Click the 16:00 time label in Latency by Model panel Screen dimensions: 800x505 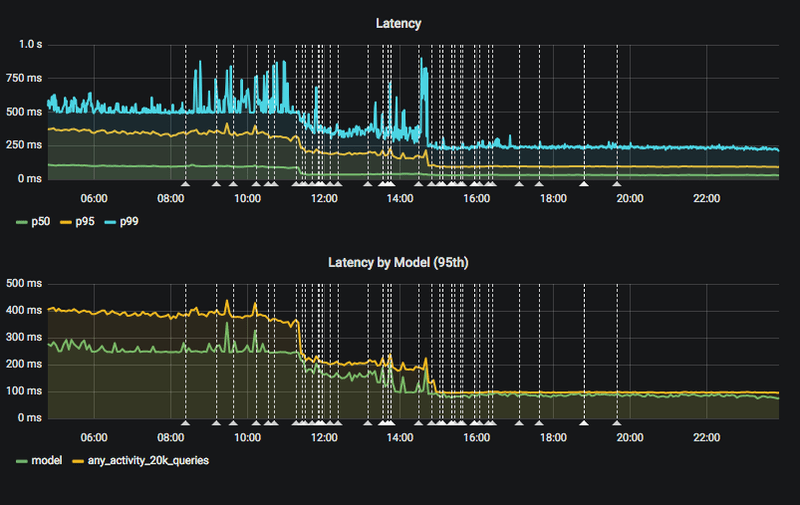(477, 438)
